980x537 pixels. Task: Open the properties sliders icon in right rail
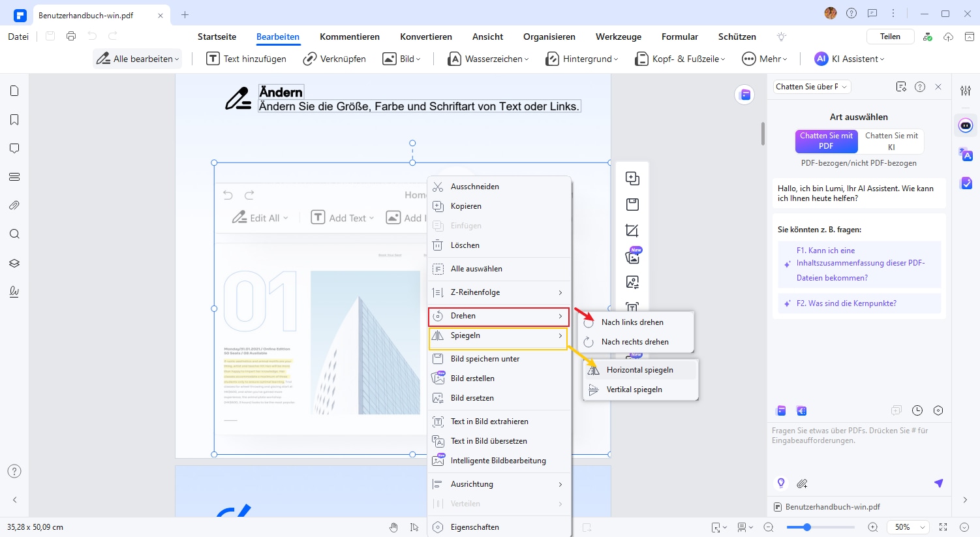click(966, 91)
